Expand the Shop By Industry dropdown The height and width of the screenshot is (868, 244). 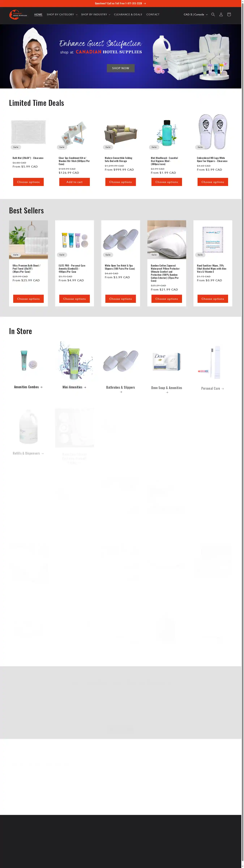pyautogui.click(x=95, y=14)
